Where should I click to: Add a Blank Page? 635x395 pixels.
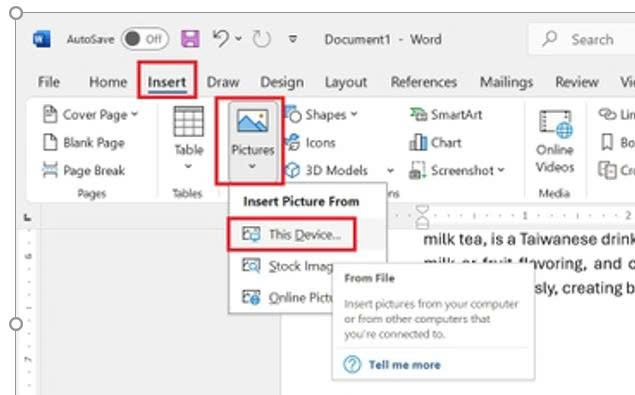83,143
